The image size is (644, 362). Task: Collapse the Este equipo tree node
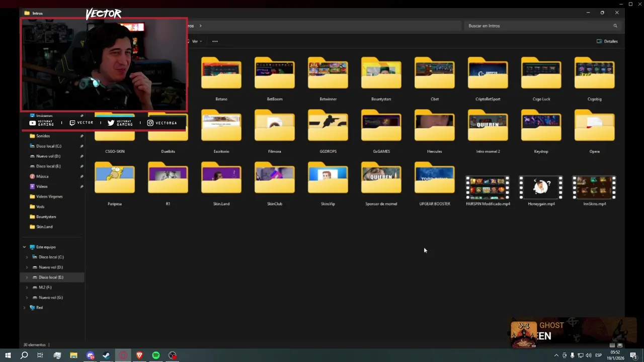pos(24,247)
